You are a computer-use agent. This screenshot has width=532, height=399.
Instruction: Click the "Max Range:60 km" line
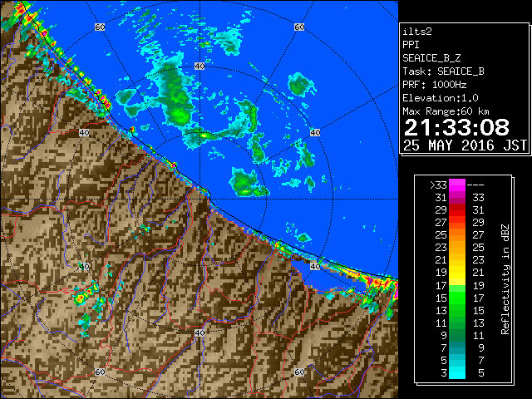pyautogui.click(x=446, y=111)
